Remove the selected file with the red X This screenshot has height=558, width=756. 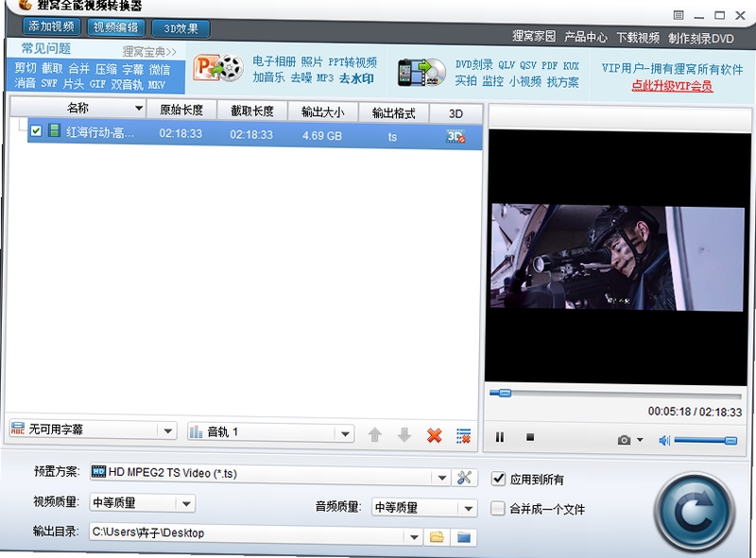434,435
